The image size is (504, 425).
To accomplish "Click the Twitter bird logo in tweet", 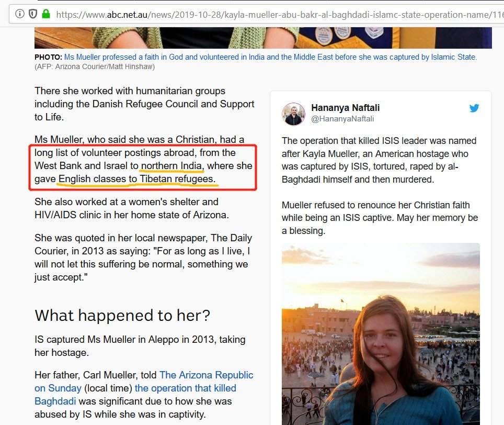I will pos(474,108).
